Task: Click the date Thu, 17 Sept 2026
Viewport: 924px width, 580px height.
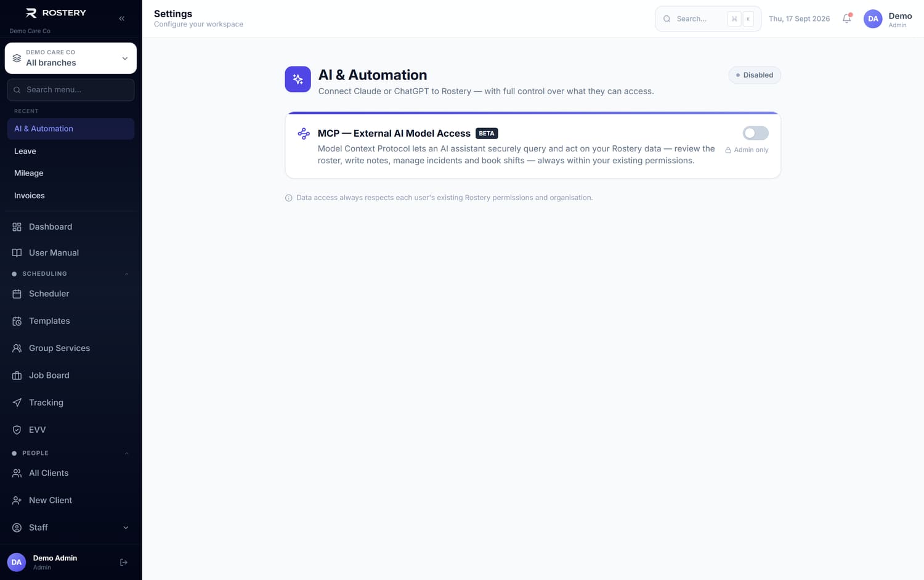Action: point(799,18)
